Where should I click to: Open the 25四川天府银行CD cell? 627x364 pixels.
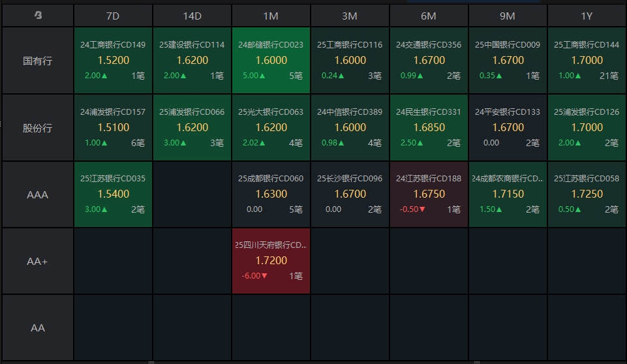coord(271,261)
